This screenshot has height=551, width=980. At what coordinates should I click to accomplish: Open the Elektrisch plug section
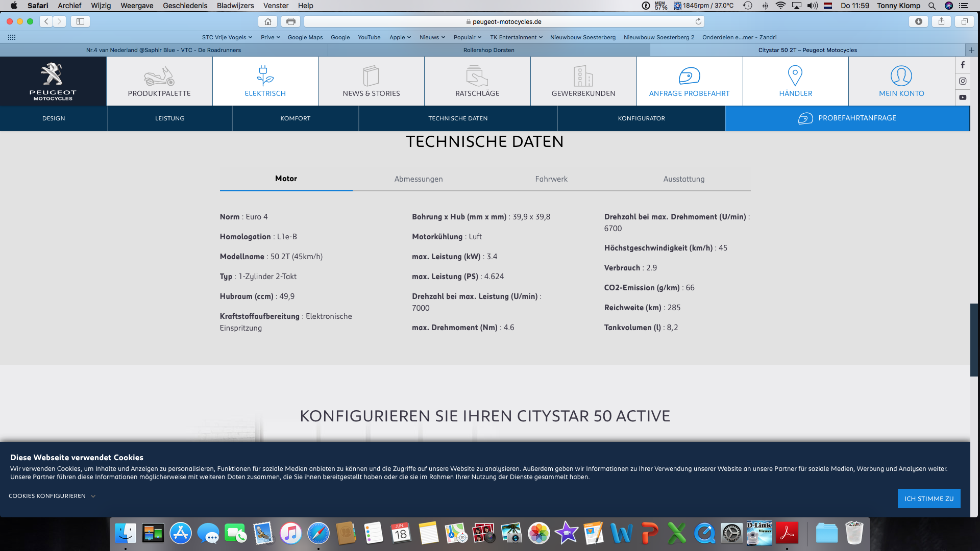(265, 81)
